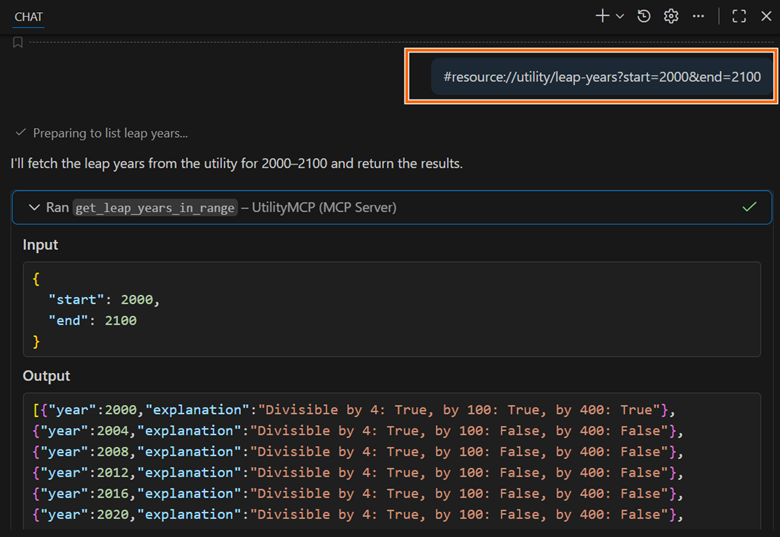Click the green success checkmark
The height and width of the screenshot is (537, 780).
coord(749,207)
